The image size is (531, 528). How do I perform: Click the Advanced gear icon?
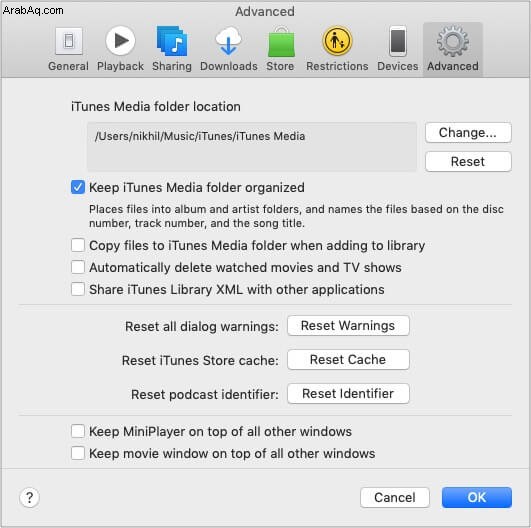pos(452,41)
